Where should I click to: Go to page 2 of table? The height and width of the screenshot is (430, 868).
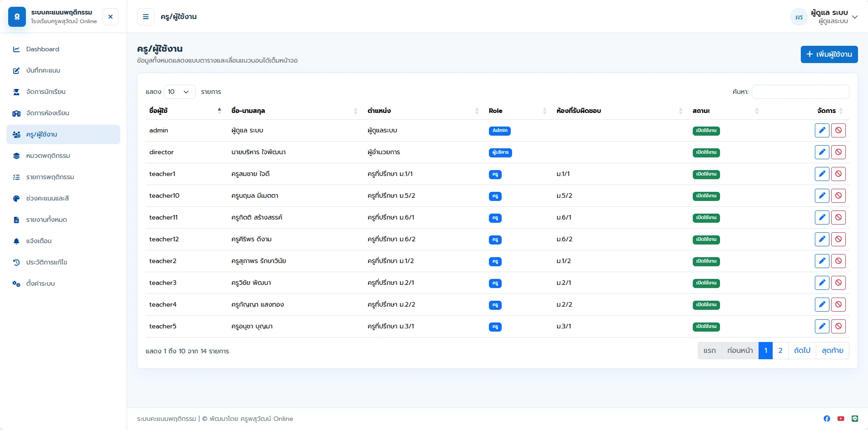click(x=780, y=351)
